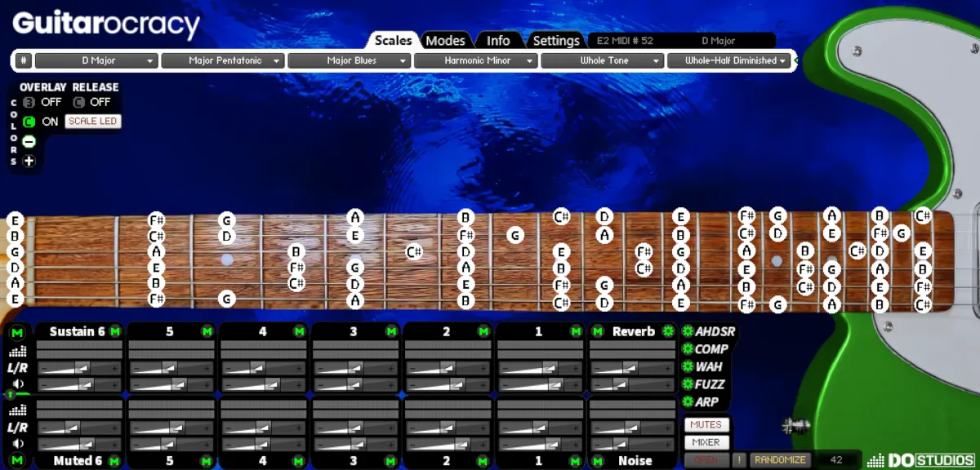Open the ARP arpeggiator settings gear

[x=687, y=402]
